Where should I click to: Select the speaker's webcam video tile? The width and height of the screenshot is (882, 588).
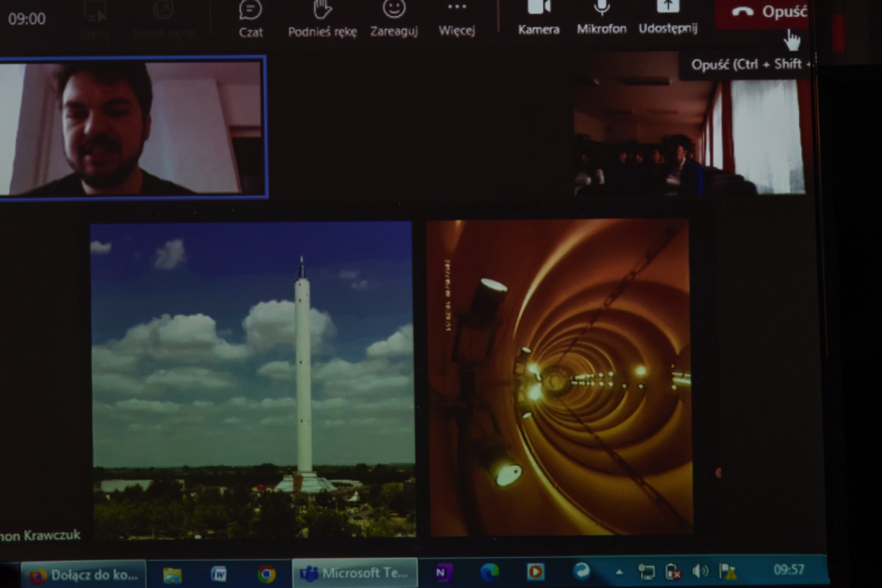[x=131, y=128]
